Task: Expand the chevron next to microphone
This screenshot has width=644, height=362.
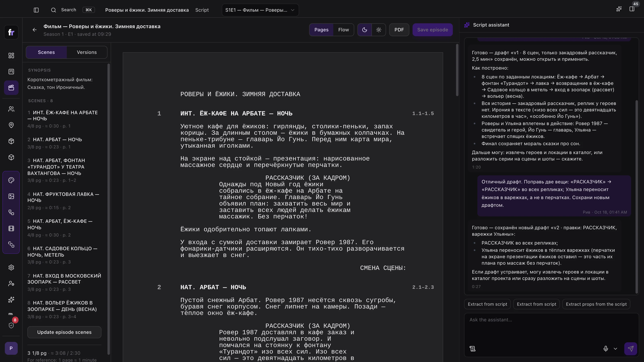Action: pyautogui.click(x=615, y=349)
